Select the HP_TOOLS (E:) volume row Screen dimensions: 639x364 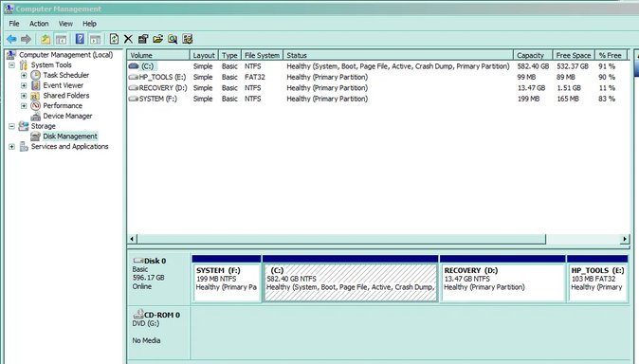pos(378,77)
